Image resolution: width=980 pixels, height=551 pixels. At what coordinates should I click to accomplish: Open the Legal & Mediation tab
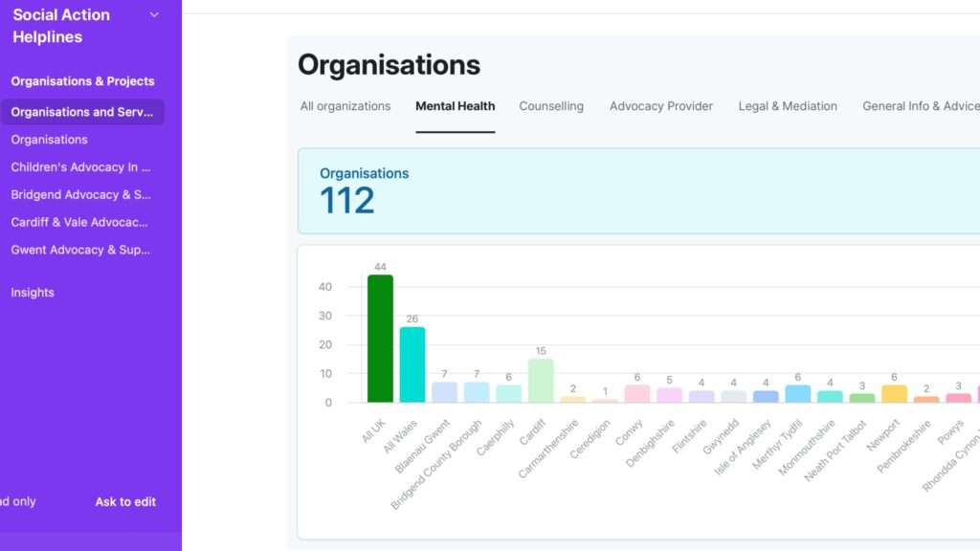tap(788, 106)
